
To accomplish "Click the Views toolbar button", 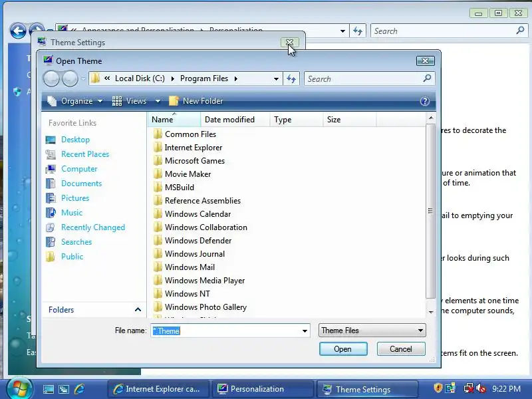I will 129,101.
